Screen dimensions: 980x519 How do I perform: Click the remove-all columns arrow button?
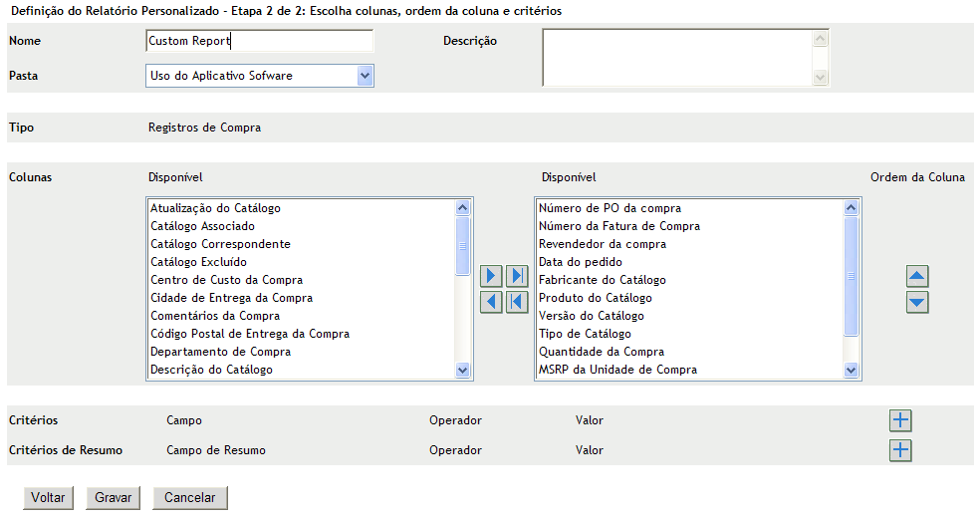point(517,302)
